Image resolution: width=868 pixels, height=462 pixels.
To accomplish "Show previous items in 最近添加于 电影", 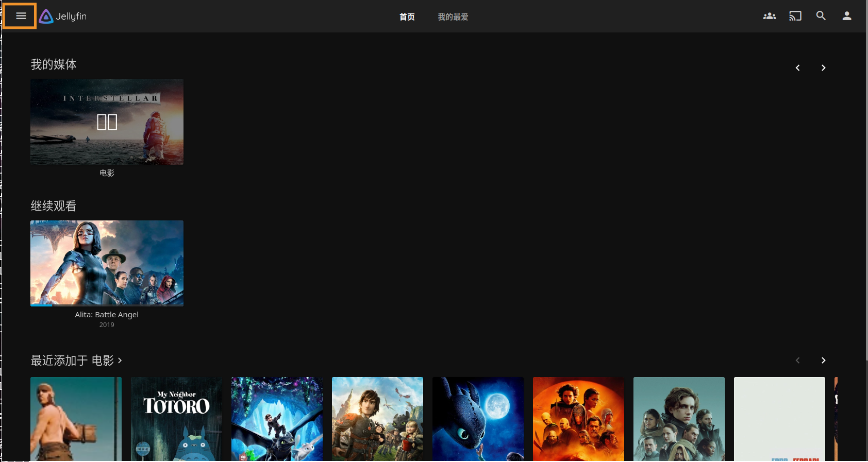I will click(x=797, y=361).
